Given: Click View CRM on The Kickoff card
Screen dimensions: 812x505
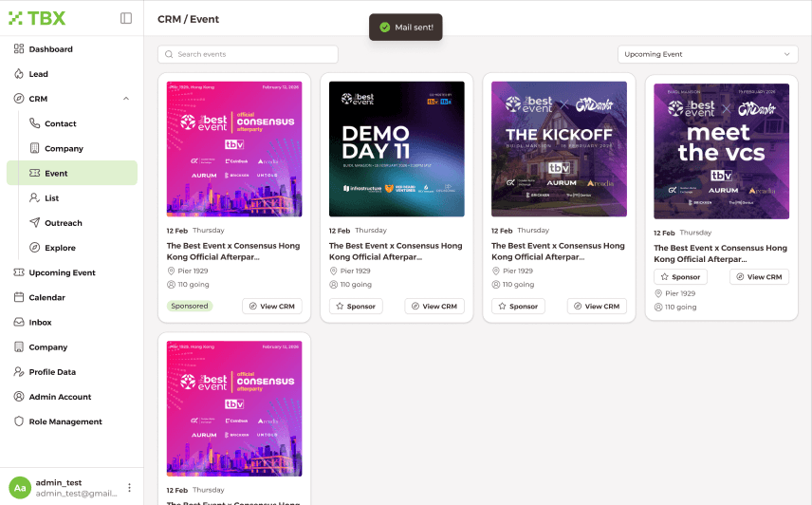Looking at the screenshot, I should pos(597,306).
